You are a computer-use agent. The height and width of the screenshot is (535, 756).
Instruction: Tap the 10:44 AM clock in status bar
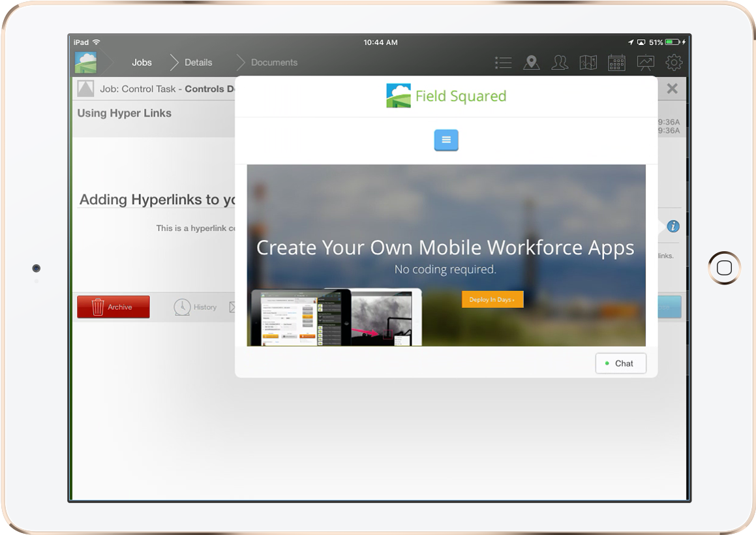(380, 42)
